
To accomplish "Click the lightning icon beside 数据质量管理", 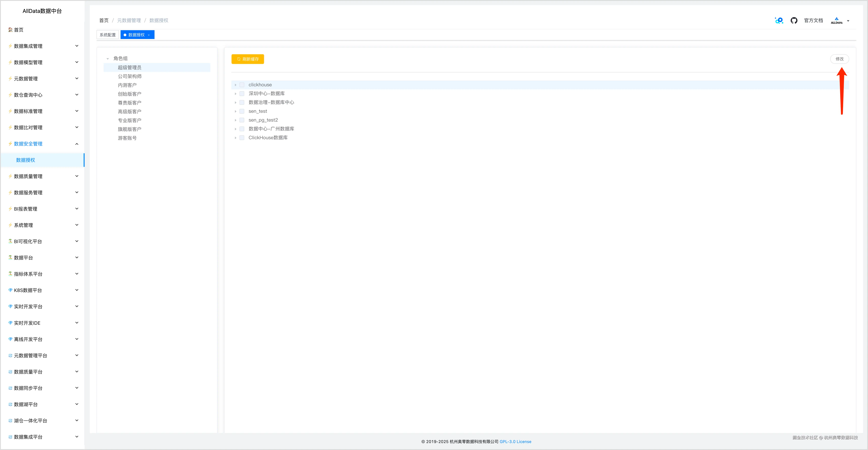I will (x=11, y=176).
